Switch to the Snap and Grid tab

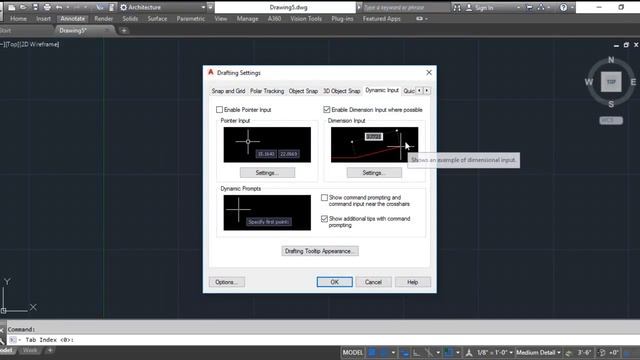point(228,91)
